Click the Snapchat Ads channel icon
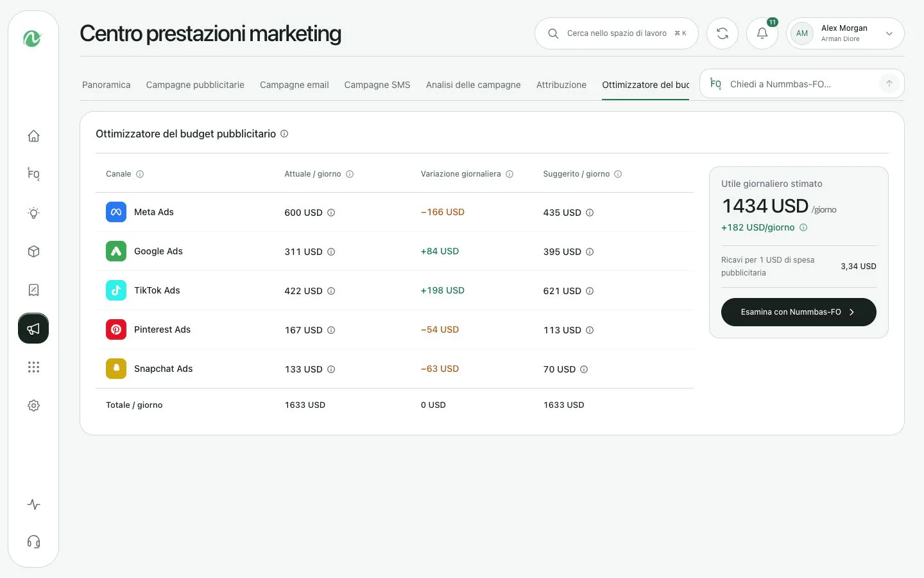The image size is (924, 578). [x=116, y=369]
